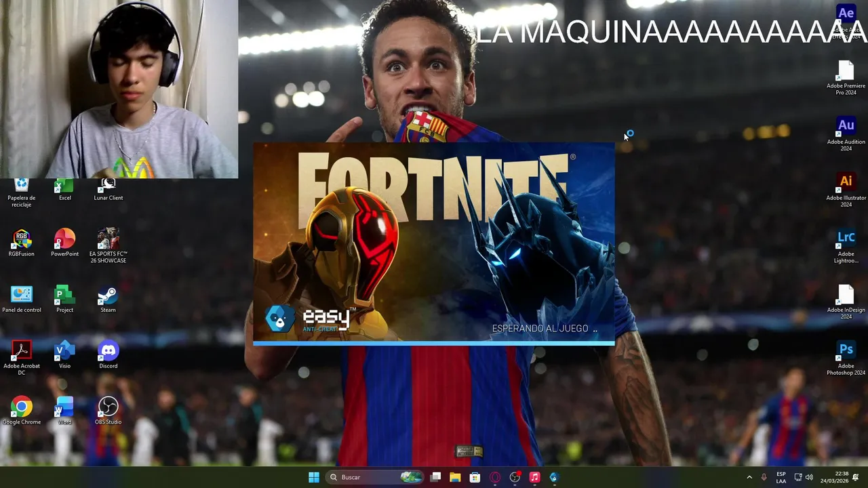Open Adobe InDesign 2024 shortcut
The width and height of the screenshot is (868, 488).
846,303
